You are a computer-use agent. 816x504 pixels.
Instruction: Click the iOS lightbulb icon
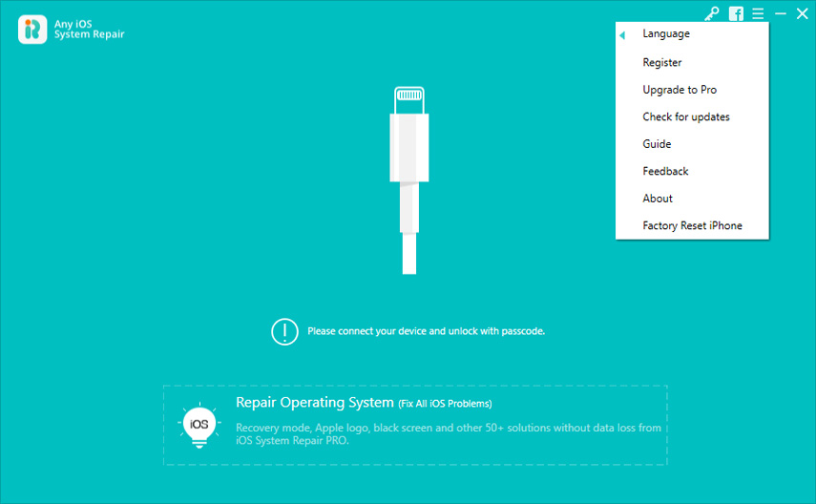point(199,425)
